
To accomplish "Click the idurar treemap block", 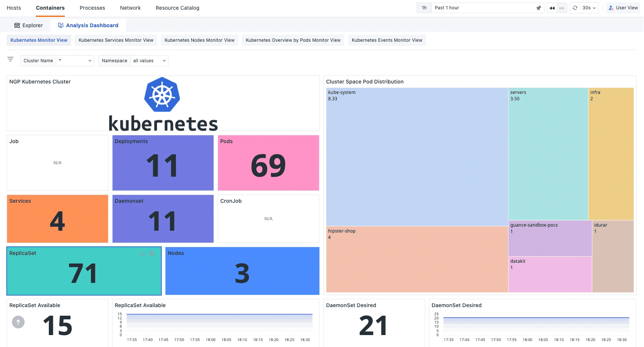I will pos(613,256).
